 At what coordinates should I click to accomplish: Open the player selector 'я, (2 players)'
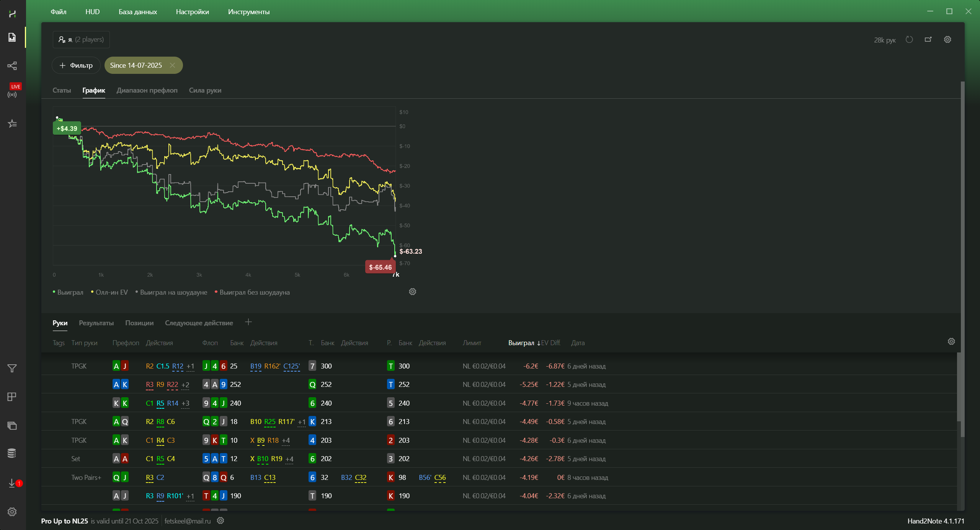pos(81,39)
